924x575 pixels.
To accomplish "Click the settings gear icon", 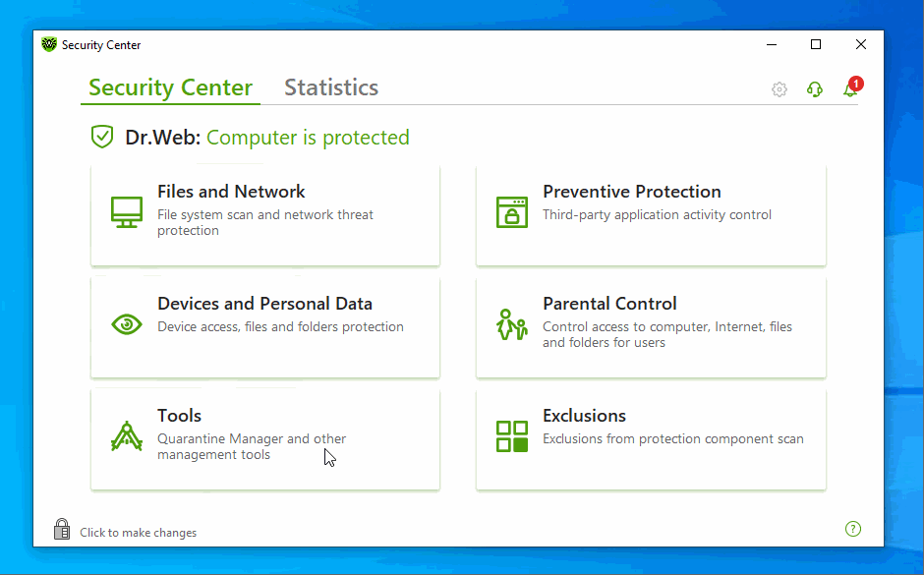I will (780, 89).
